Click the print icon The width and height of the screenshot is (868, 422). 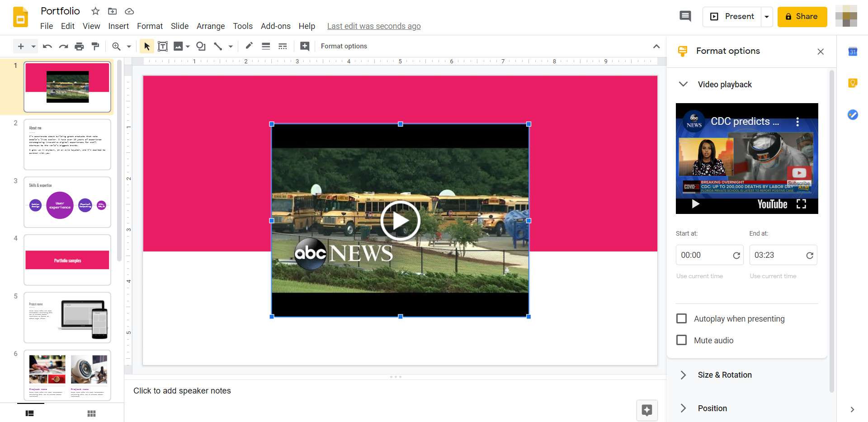[x=79, y=46]
